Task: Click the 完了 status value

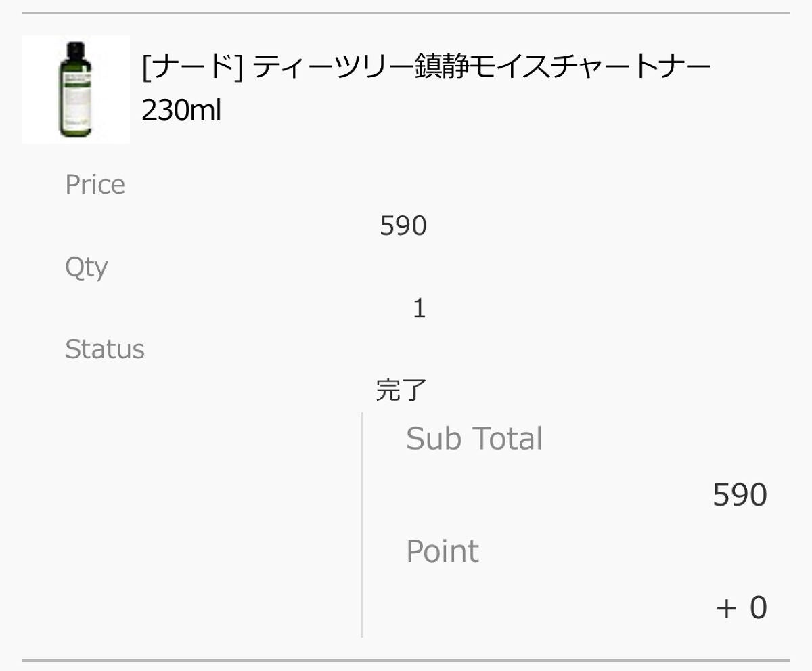Action: pyautogui.click(x=401, y=391)
